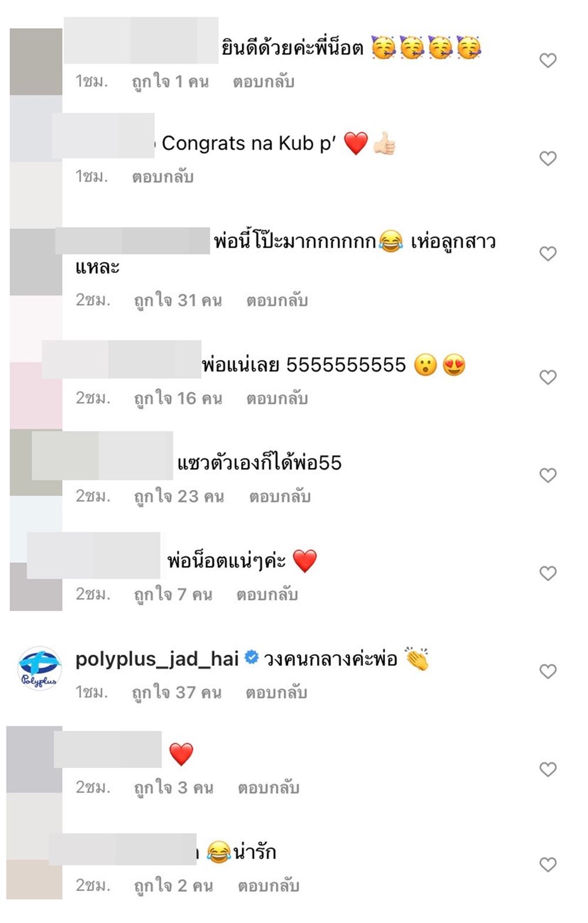Viewport: 588px width, 923px height.
Task: Tap heart for the "พ่อน็อตแน่ๆค่ะ" comment
Action: tap(547, 573)
